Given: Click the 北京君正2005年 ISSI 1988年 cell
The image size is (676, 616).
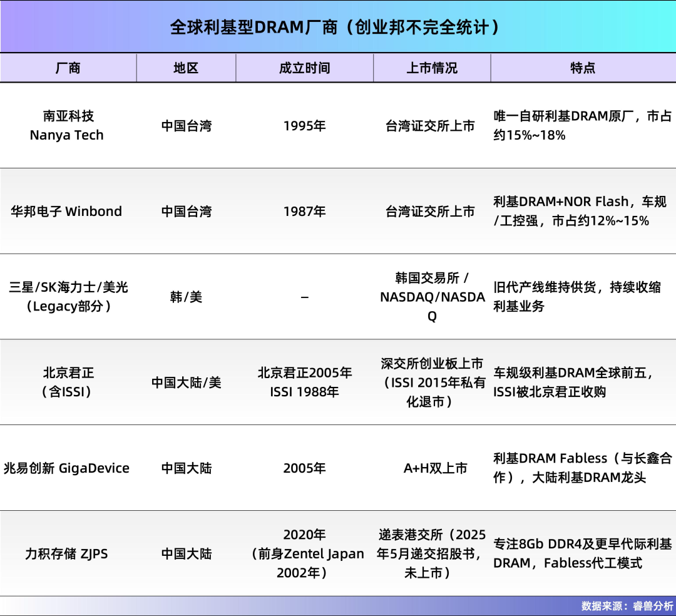Looking at the screenshot, I should coord(305,382).
